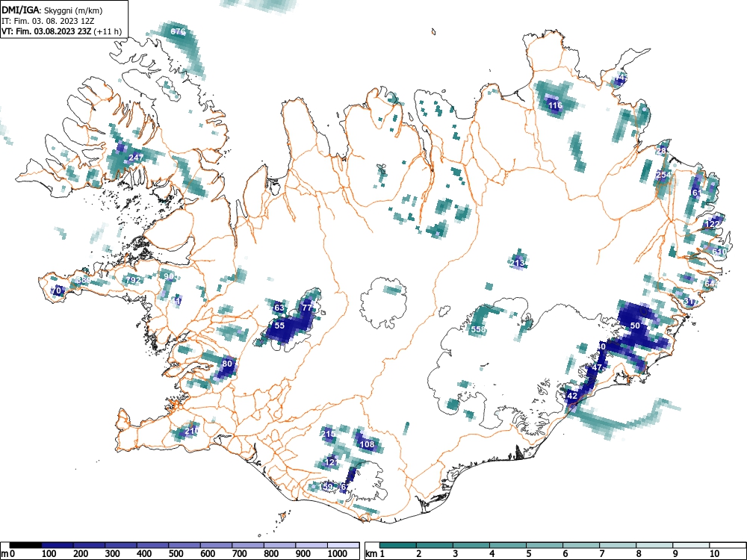This screenshot has height=560, width=747.
Task: Click the 3 tick label on the km legend
Action: [456, 554]
